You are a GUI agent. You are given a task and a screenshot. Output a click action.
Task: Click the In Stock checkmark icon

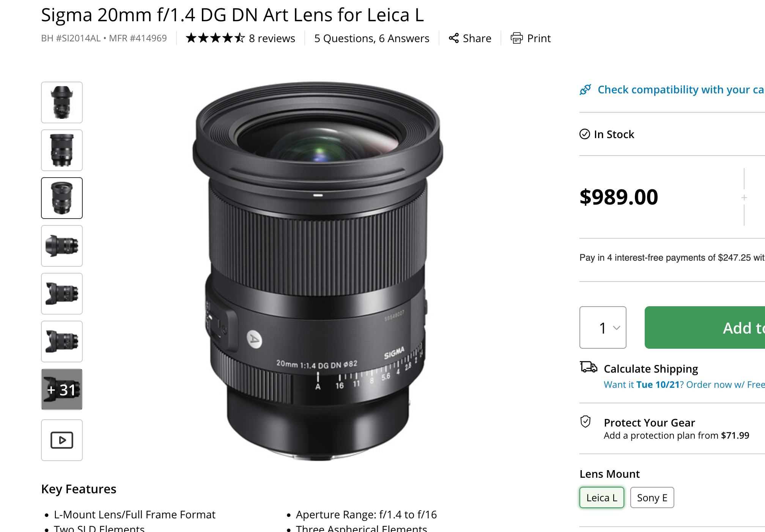pos(585,134)
